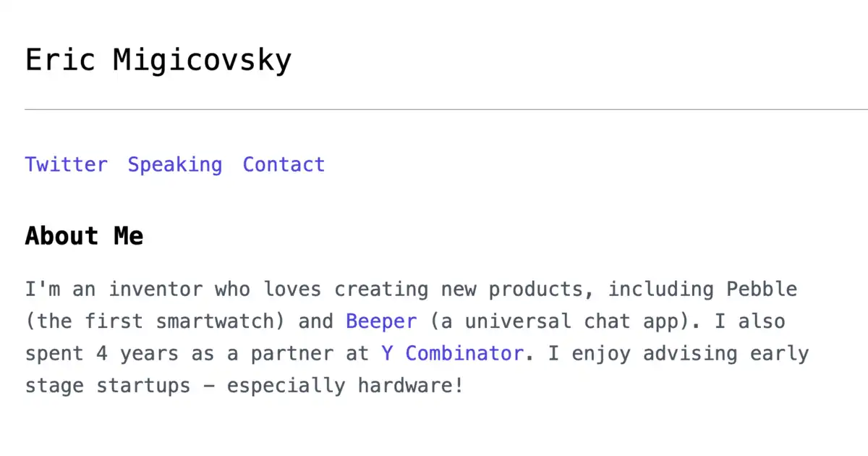868x456 pixels.
Task: Click the word Pebble in the paragraph
Action: [761, 290]
